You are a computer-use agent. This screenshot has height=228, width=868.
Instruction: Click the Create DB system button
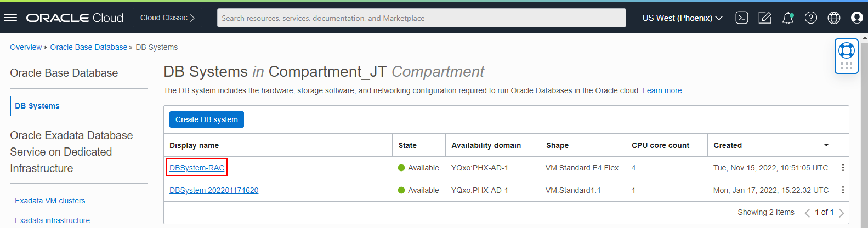click(x=206, y=119)
